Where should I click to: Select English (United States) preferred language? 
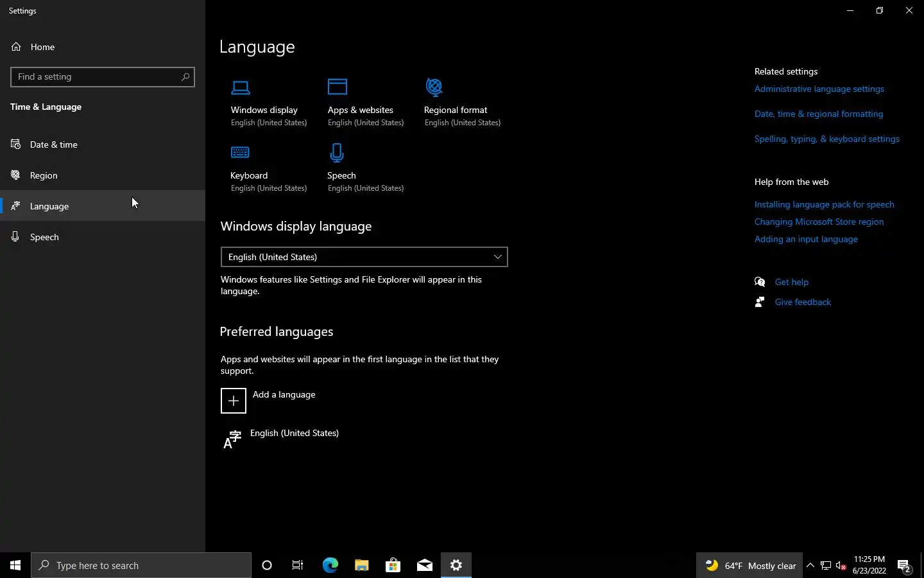pyautogui.click(x=364, y=439)
